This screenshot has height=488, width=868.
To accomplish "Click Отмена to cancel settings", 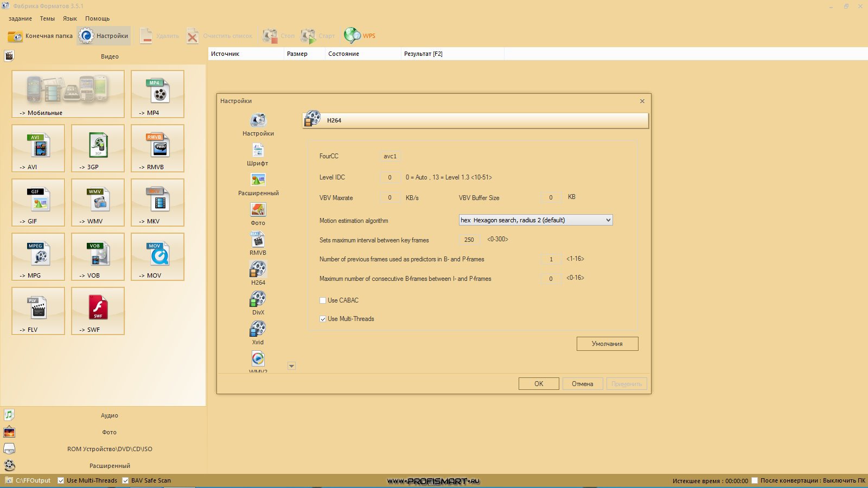I will (583, 383).
